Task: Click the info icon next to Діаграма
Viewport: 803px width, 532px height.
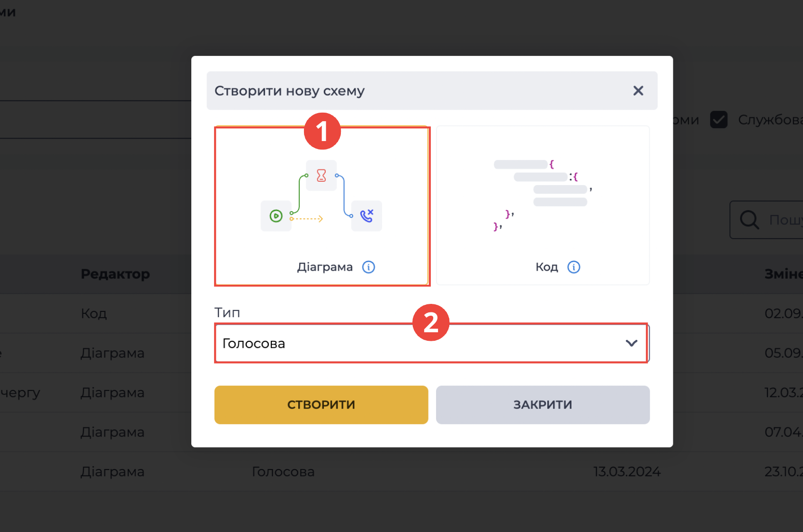Action: tap(368, 267)
